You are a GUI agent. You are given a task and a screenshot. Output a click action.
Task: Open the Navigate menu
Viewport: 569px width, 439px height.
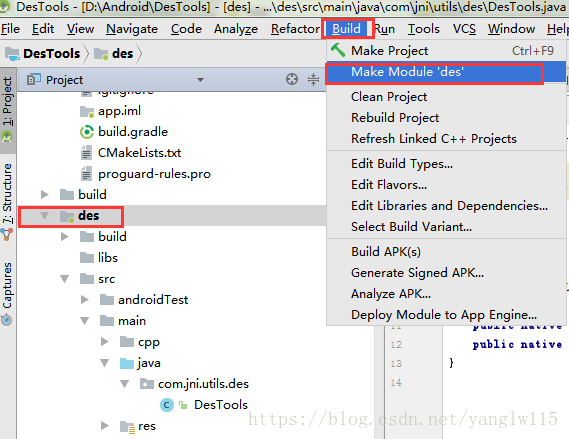click(132, 29)
